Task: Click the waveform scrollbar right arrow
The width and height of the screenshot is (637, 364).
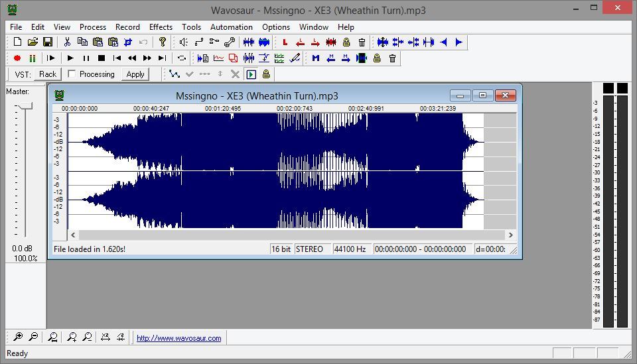Action: [511, 235]
